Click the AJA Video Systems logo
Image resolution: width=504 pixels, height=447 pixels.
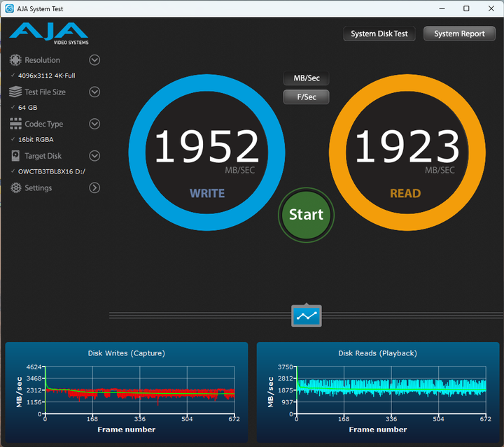[48, 33]
